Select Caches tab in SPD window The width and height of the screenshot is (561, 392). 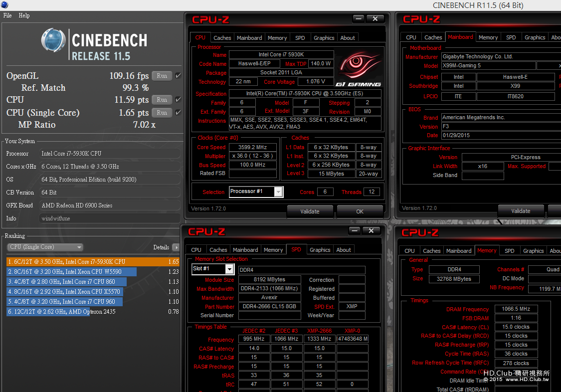[x=218, y=250]
